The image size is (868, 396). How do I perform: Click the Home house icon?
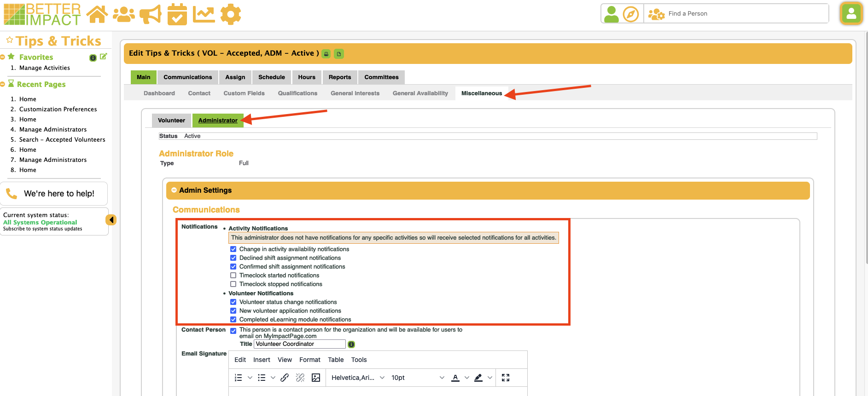click(x=97, y=14)
